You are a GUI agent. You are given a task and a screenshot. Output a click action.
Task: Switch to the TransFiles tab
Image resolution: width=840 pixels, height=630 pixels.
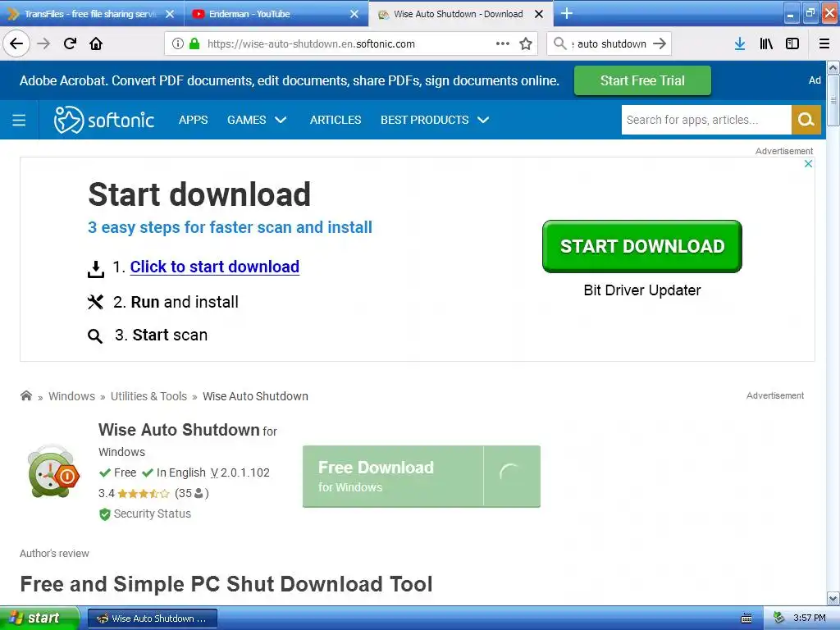coord(91,14)
